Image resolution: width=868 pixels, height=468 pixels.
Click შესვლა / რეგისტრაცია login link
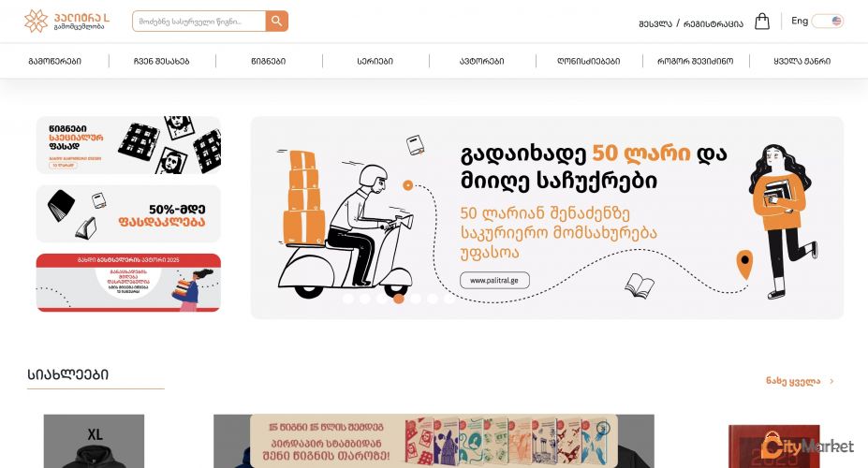[x=691, y=23]
